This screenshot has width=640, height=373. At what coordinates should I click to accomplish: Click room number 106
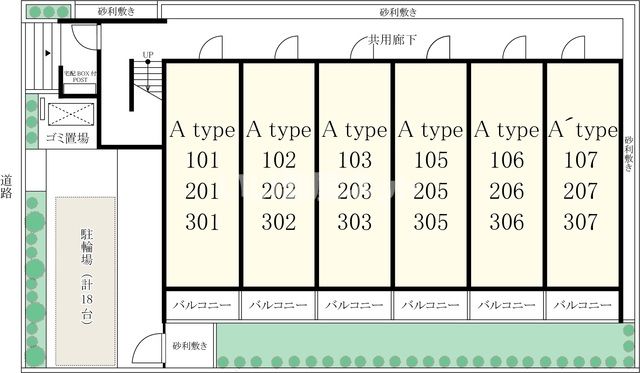pyautogui.click(x=507, y=160)
